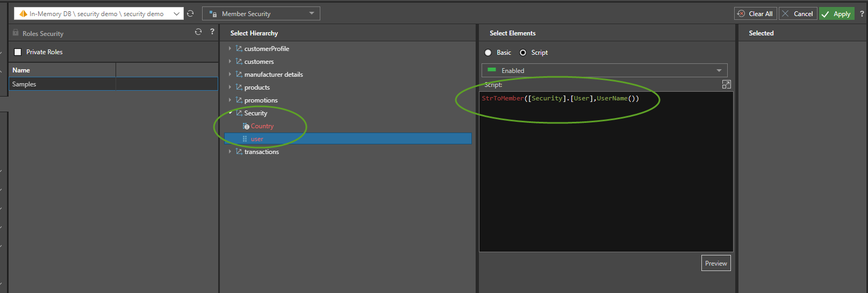Click the promotions table icon
Screen dimensions: 868x293
[x=239, y=100]
